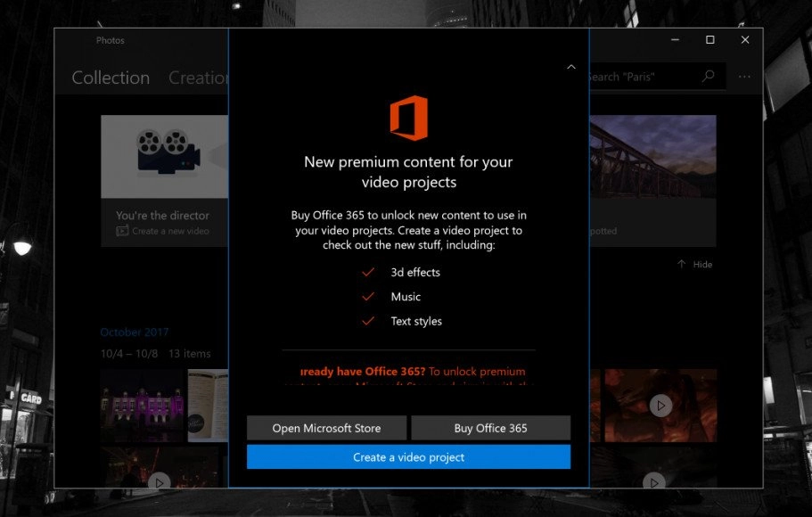This screenshot has height=517, width=812.
Task: Switch to the Creations tab
Action: [198, 78]
